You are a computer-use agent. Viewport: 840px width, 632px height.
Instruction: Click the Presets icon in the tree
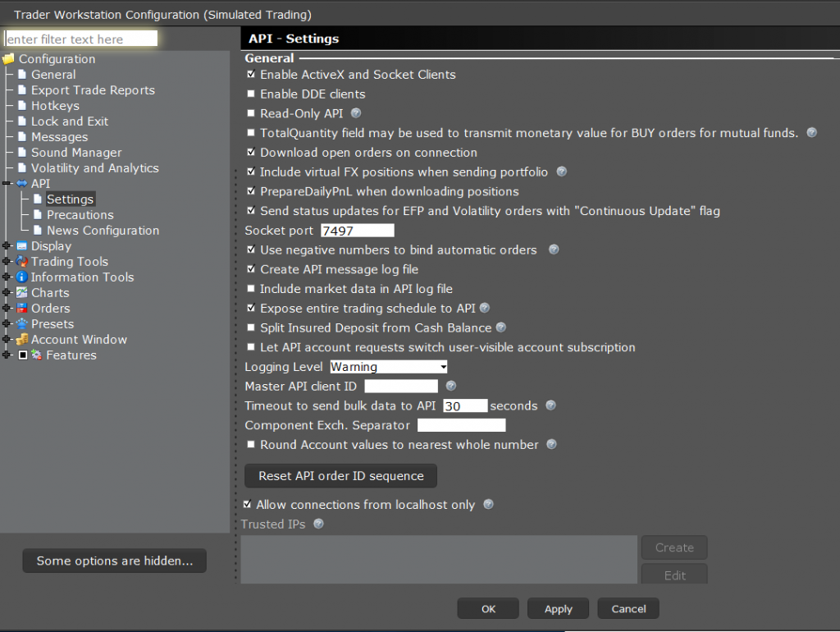point(22,323)
